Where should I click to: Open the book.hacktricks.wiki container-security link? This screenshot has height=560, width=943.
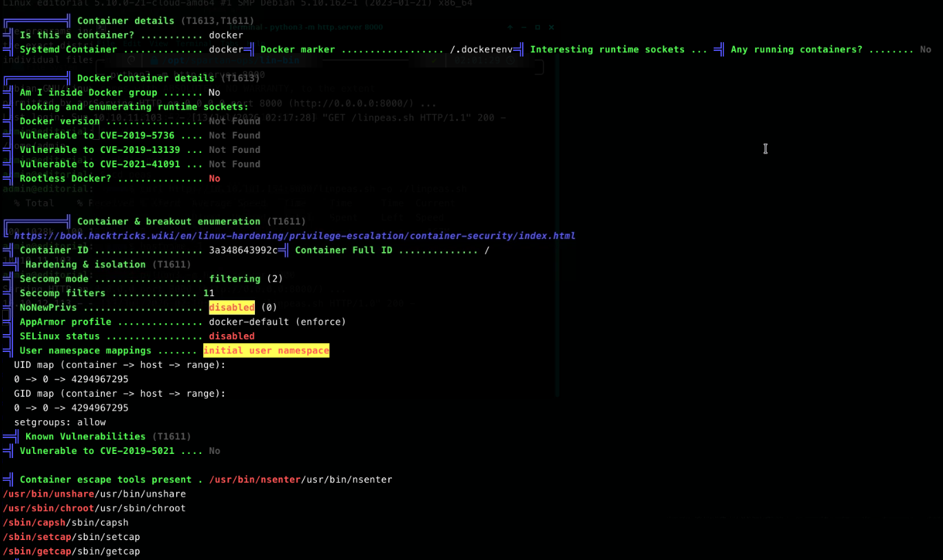(295, 236)
